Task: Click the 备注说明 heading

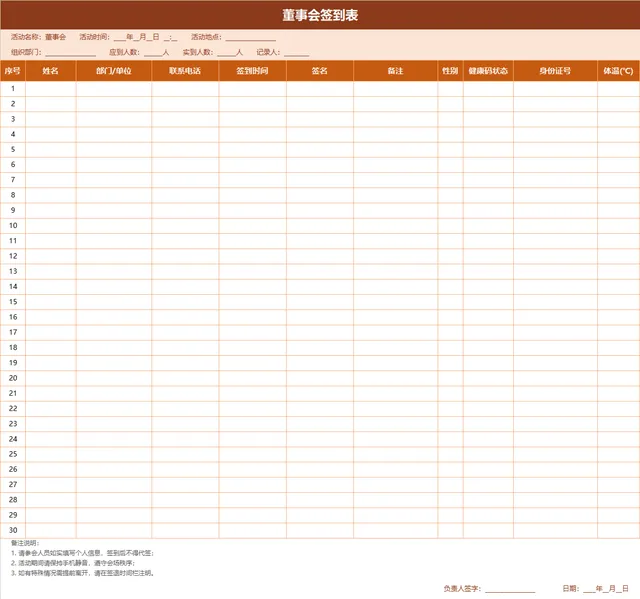Action: coord(25,543)
